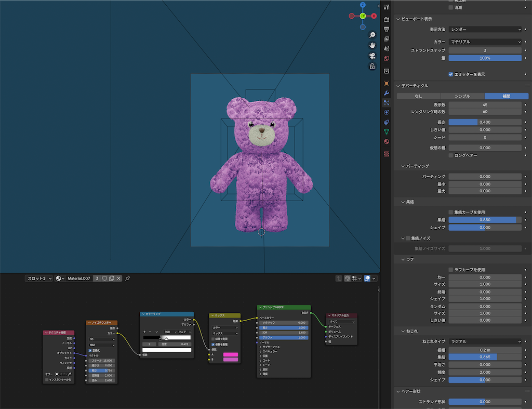Viewport: 532px width, 409px height.
Task: Open the ねじれタイプ dropdown showing ラジアル
Action: point(485,341)
